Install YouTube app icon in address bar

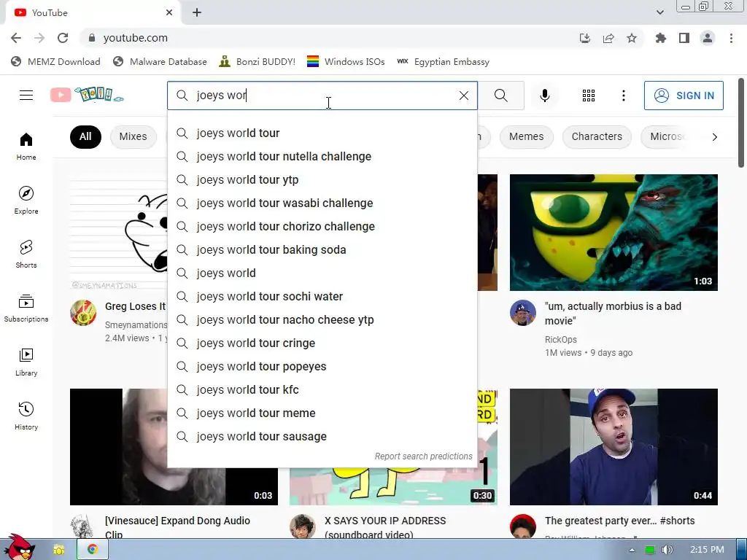click(584, 38)
